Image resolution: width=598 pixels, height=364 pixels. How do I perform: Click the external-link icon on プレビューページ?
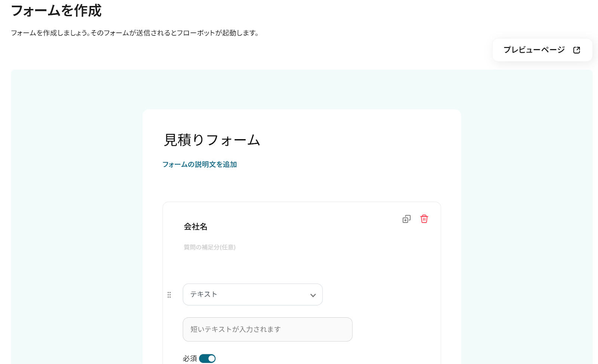coord(577,50)
